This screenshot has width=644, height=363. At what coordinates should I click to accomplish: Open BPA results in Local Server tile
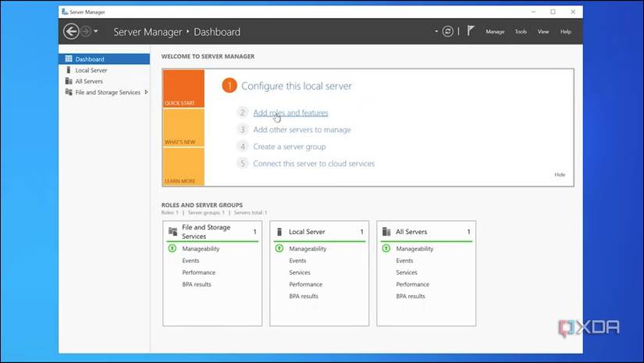304,297
